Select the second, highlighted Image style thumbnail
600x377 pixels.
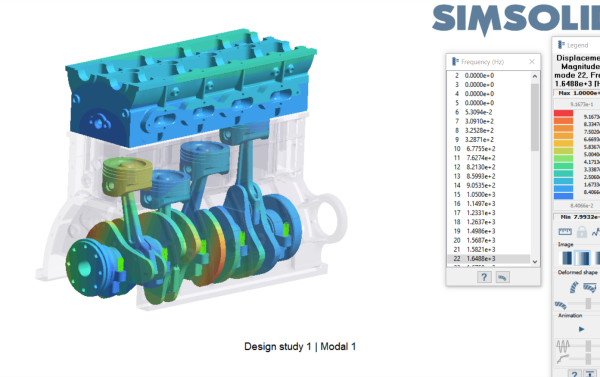pos(582,258)
